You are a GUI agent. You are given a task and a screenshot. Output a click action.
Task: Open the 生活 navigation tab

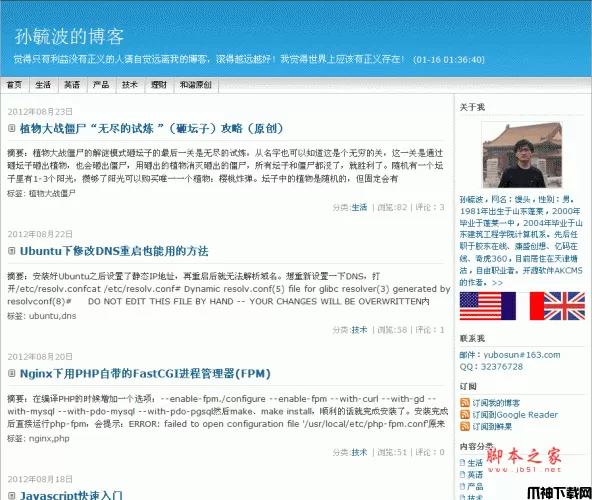coord(43,85)
